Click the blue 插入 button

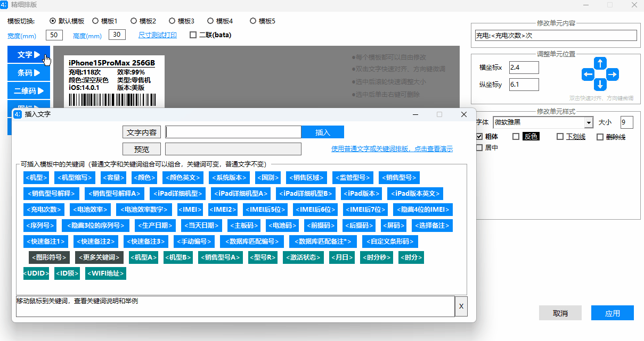pos(323,132)
